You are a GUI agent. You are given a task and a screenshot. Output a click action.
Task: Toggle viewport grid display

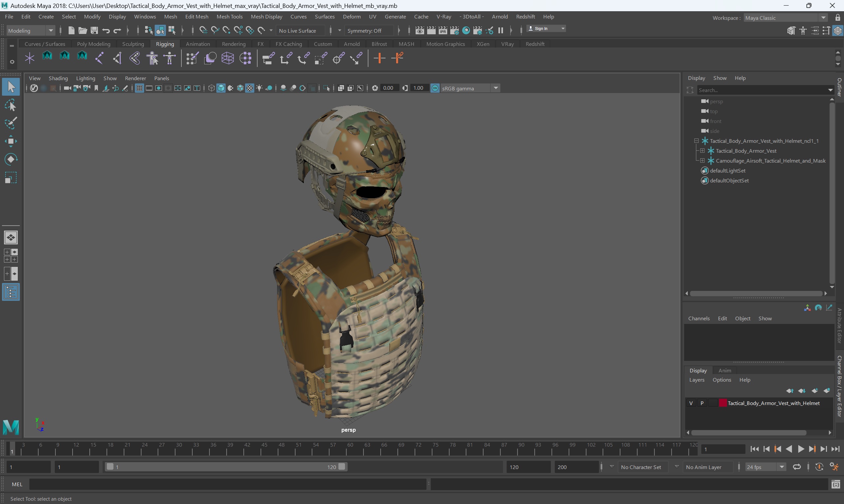tap(139, 88)
